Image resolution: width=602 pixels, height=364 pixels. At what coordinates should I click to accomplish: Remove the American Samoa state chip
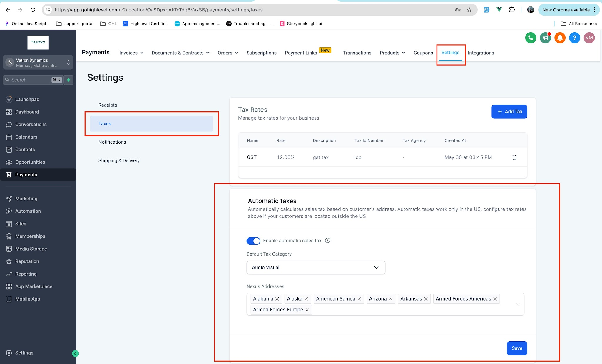tap(359, 299)
